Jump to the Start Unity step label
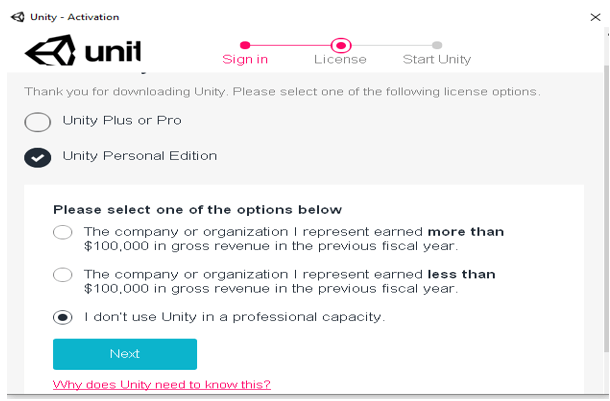 tap(437, 60)
